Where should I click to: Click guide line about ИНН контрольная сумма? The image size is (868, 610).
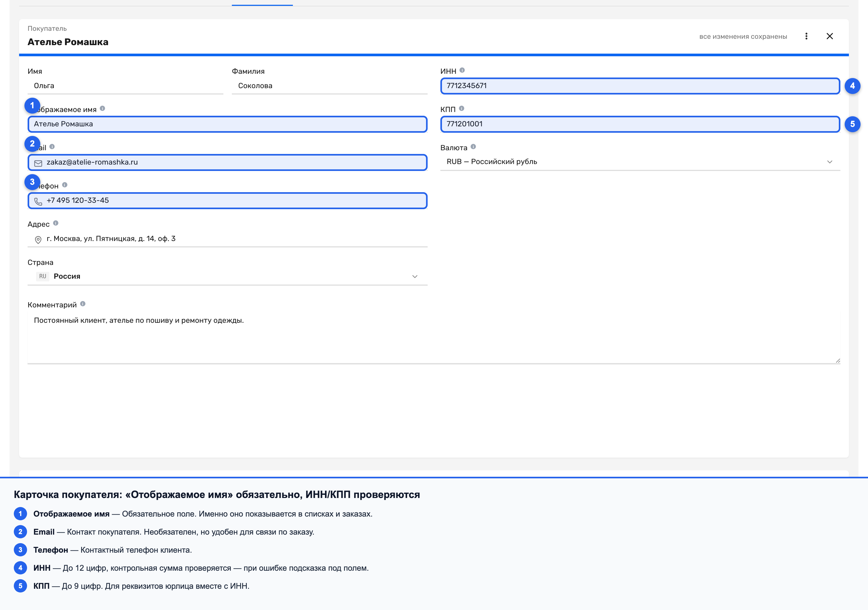[201, 568]
